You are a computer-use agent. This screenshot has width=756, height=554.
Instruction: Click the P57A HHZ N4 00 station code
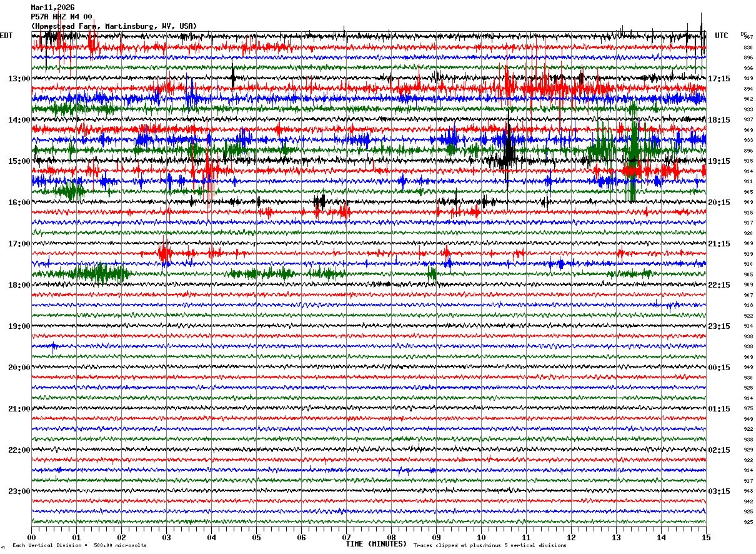61,17
